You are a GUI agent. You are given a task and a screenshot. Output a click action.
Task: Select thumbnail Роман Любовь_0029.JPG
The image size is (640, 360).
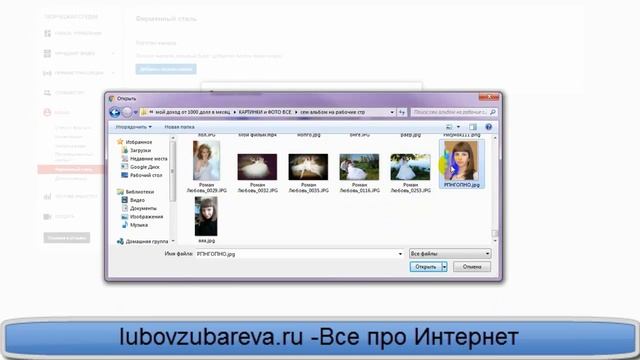point(207,161)
